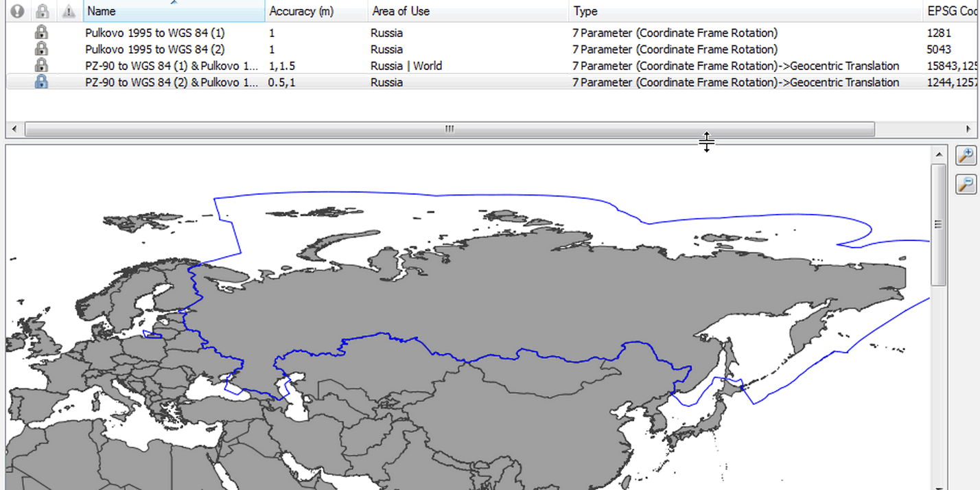Click the table's scroll right arrow

pyautogui.click(x=969, y=129)
